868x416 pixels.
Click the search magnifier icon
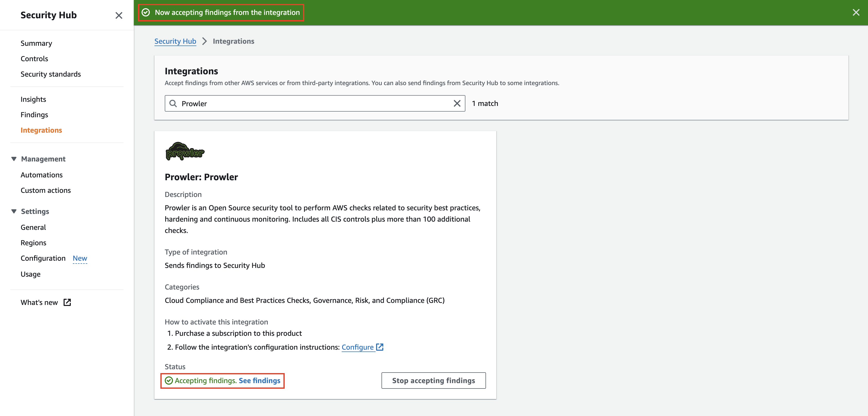[x=173, y=103]
